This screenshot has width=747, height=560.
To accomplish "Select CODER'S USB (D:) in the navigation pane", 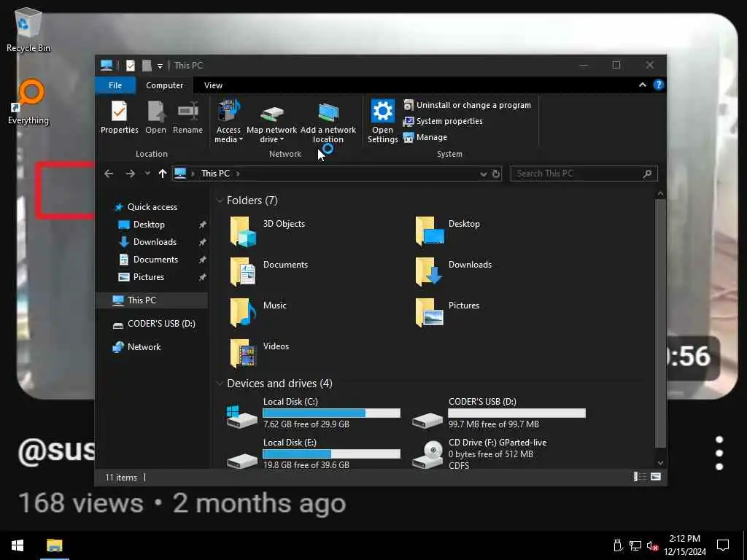I will [x=161, y=324].
